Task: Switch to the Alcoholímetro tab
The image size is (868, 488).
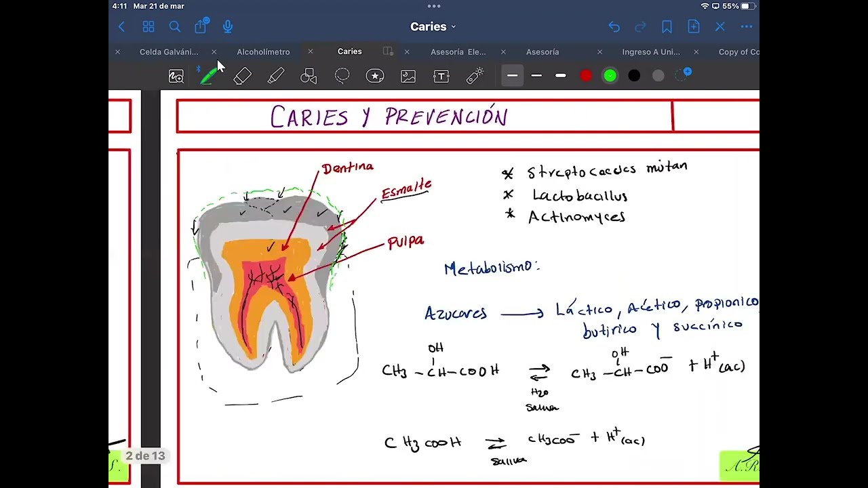Action: pyautogui.click(x=263, y=52)
